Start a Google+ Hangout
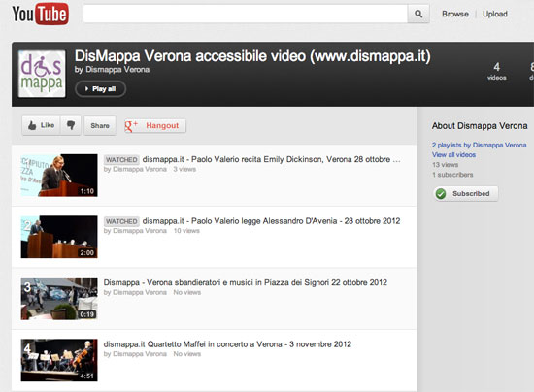The width and height of the screenshot is (534, 392). pos(155,125)
